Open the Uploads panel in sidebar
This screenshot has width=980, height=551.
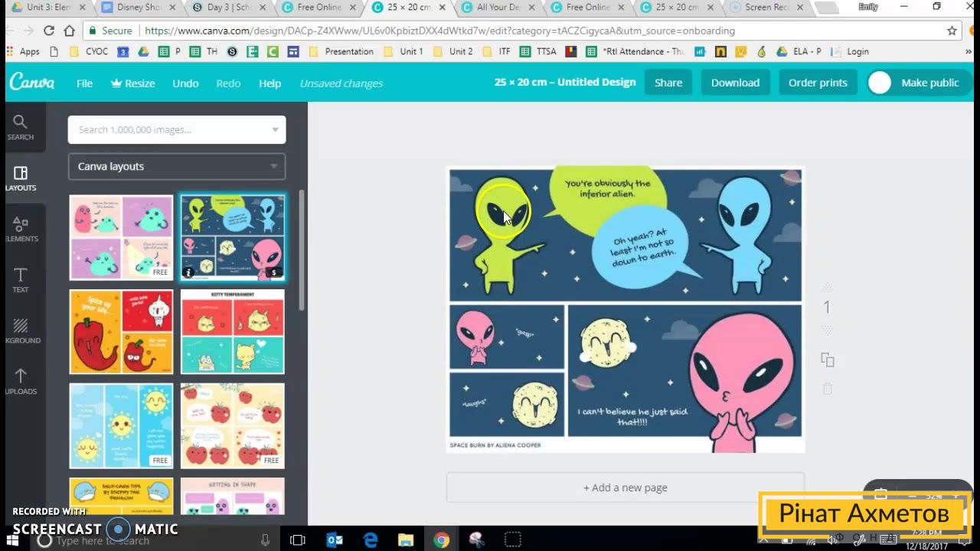(x=21, y=381)
